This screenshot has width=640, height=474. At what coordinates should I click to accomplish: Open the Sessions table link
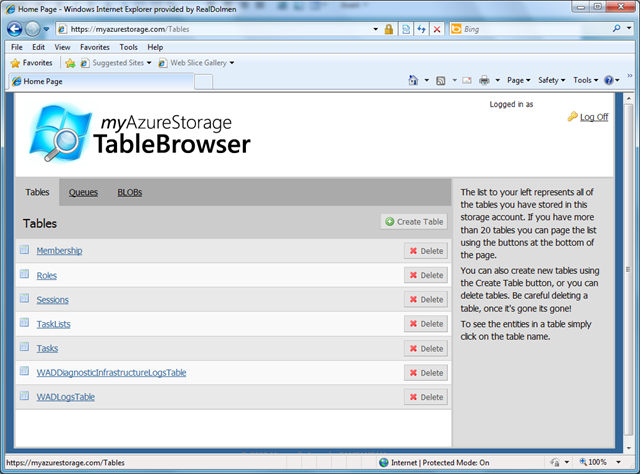pos(52,300)
